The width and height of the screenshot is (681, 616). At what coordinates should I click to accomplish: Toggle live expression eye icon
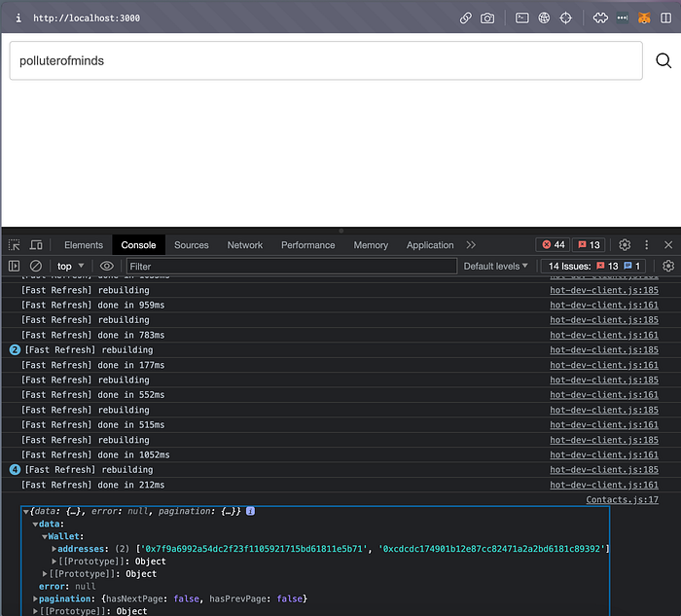point(107,266)
